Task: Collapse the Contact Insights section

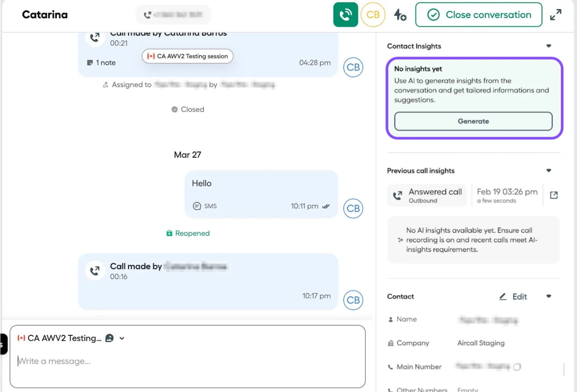Action: (x=548, y=46)
